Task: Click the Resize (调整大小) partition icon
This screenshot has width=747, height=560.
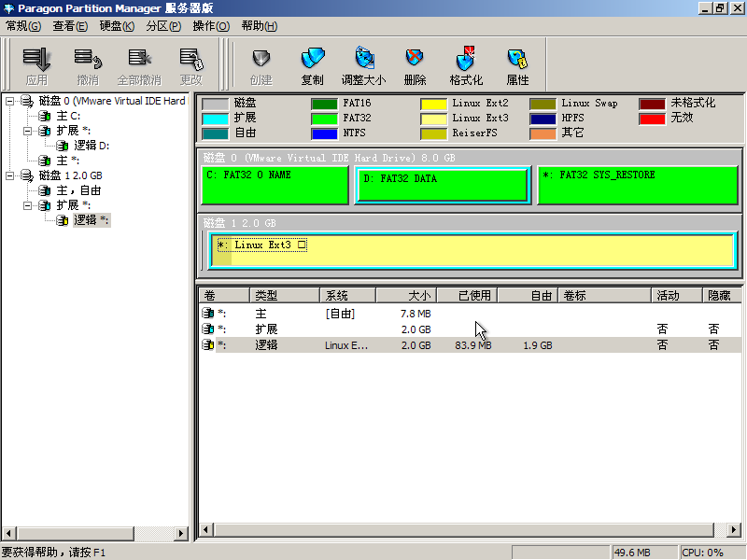Action: click(x=364, y=58)
